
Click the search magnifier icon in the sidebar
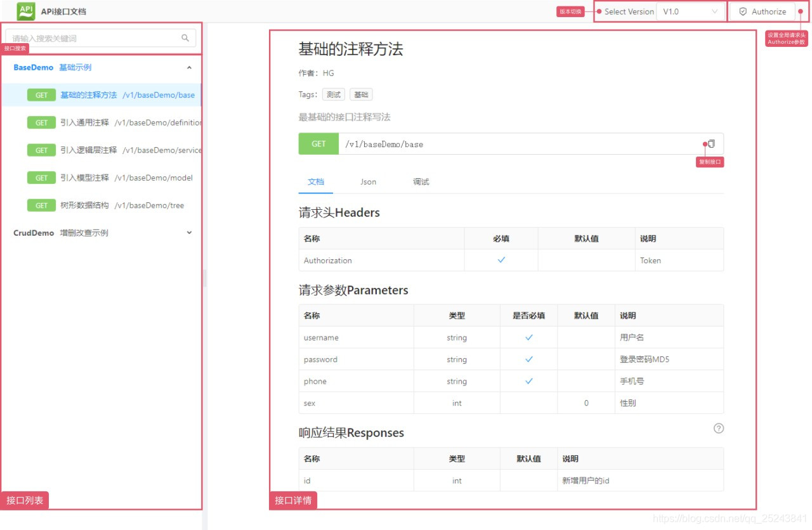[185, 38]
